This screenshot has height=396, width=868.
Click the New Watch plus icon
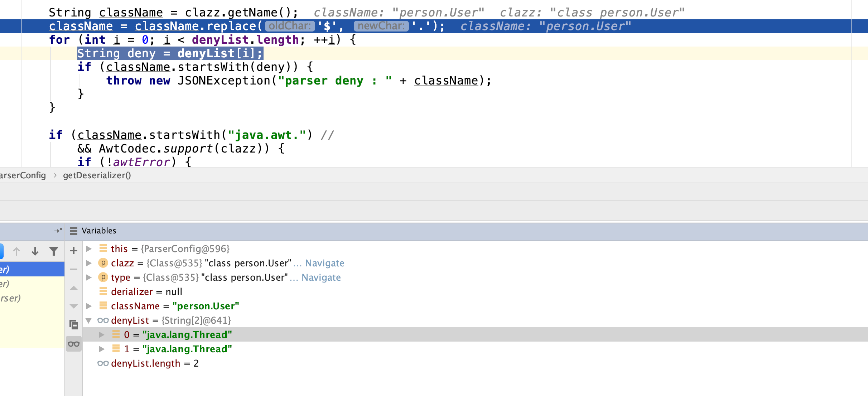[x=74, y=251]
